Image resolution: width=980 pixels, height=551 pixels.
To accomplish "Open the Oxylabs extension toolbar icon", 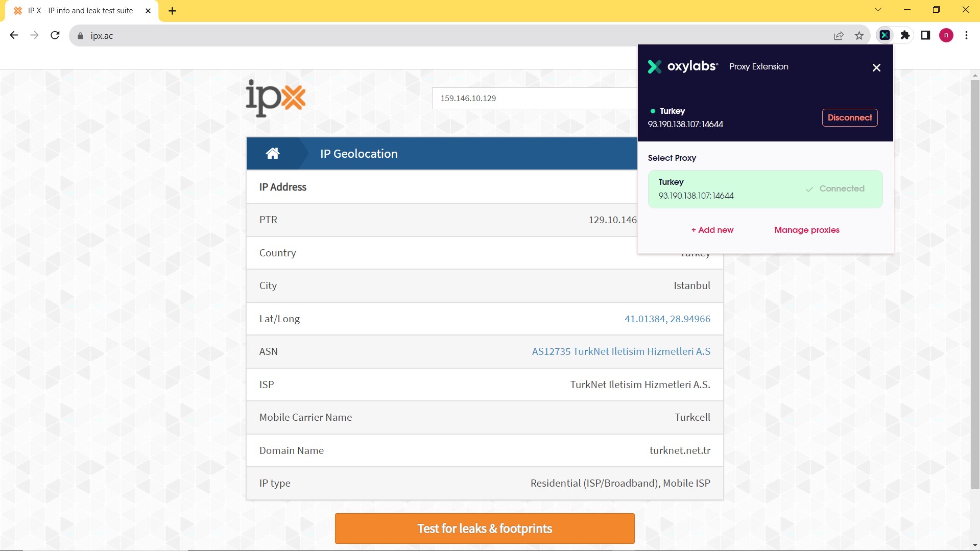I will coord(885,35).
